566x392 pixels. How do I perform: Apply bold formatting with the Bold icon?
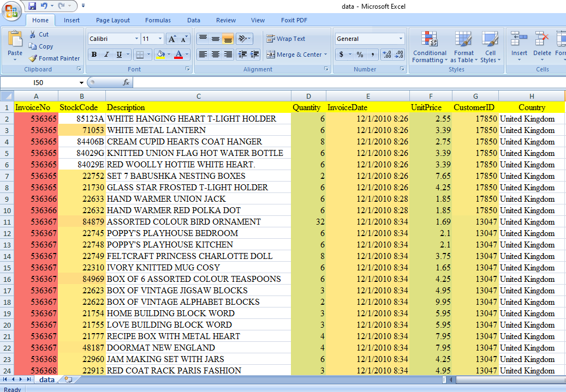point(94,54)
